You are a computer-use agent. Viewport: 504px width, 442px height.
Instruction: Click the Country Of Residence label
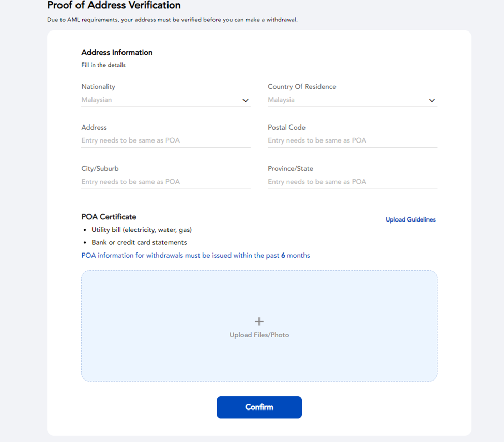tap(302, 87)
